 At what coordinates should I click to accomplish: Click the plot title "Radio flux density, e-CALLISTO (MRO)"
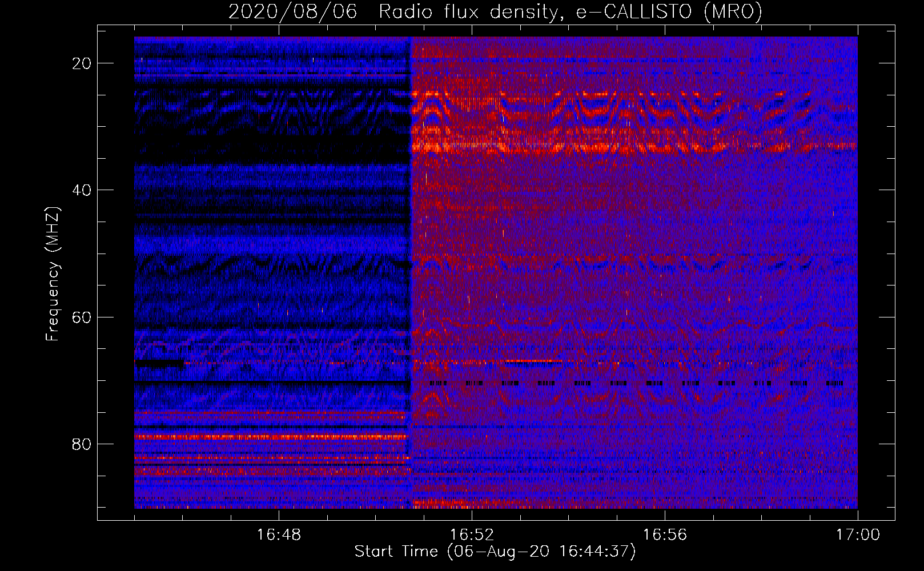[571, 11]
